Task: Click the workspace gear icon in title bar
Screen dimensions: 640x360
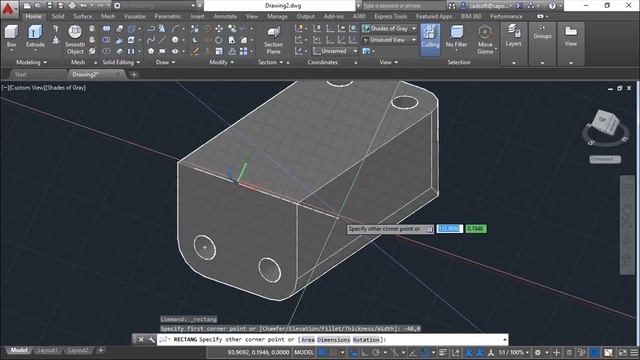Action: 117,6
